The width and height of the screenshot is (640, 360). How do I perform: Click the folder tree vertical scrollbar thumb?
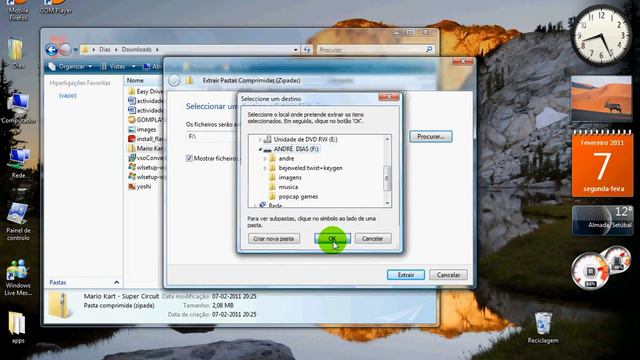point(387,178)
